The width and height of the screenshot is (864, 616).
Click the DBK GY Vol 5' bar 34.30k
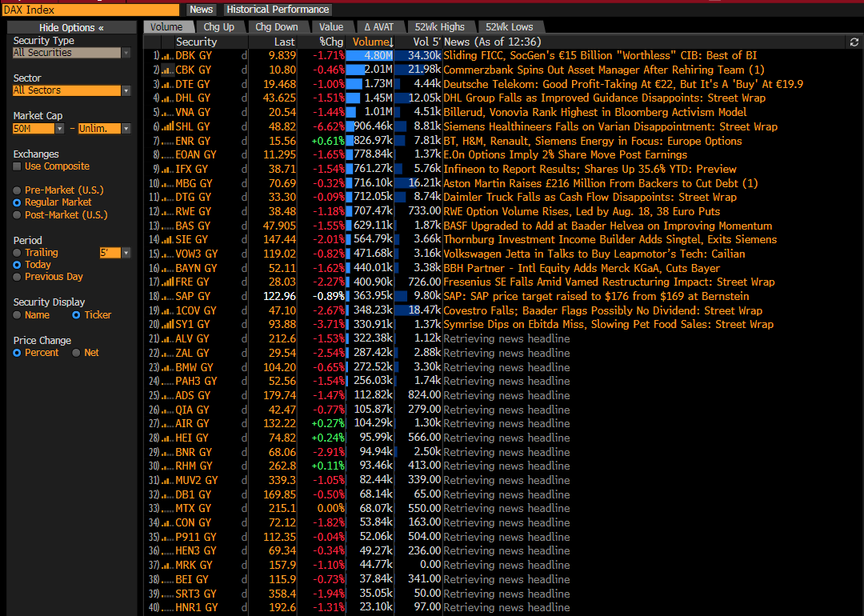click(x=418, y=56)
